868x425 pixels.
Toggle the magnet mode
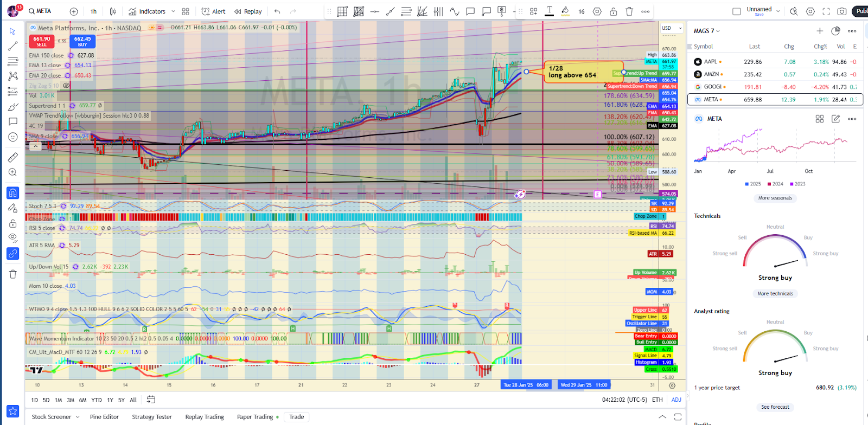13,192
